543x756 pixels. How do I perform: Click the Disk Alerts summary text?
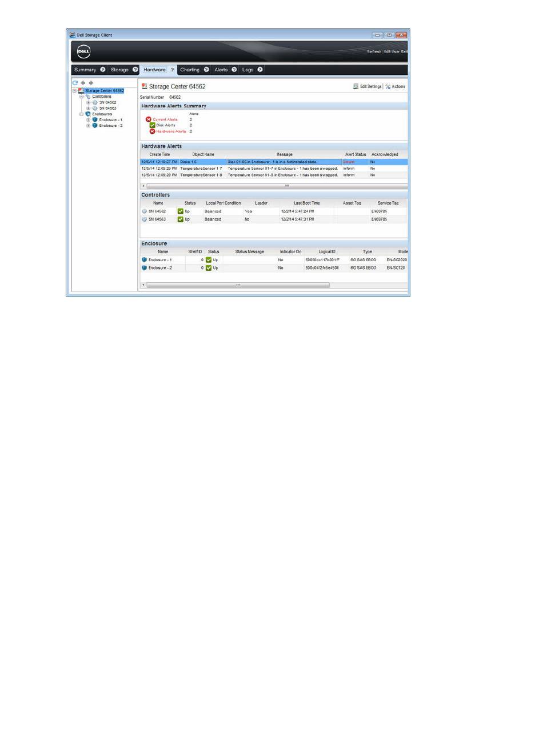pos(166,125)
